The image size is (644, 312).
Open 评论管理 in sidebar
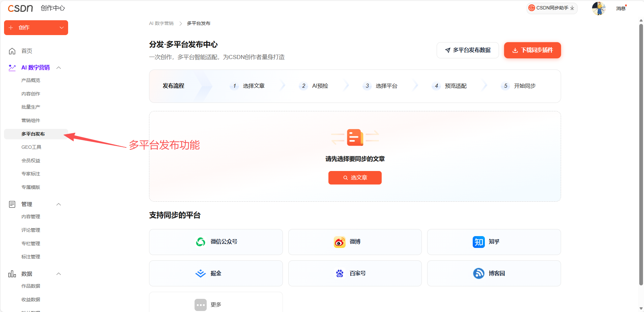click(x=31, y=230)
